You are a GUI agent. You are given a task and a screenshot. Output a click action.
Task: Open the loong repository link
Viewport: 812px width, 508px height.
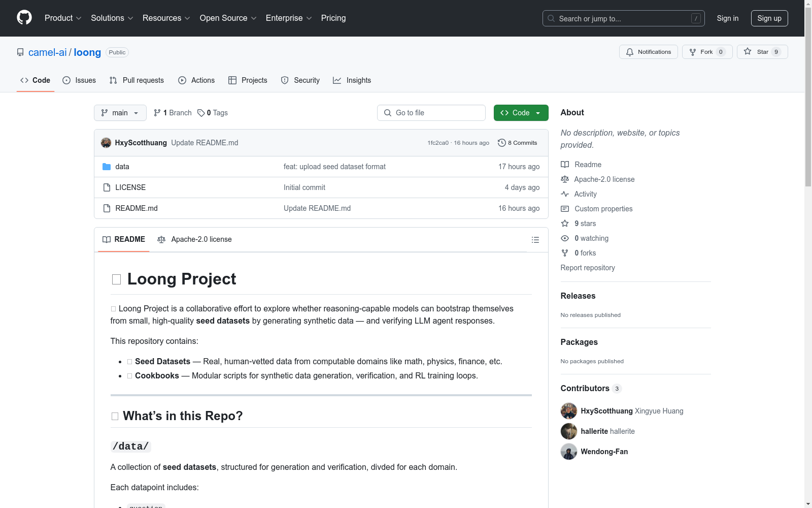click(87, 52)
